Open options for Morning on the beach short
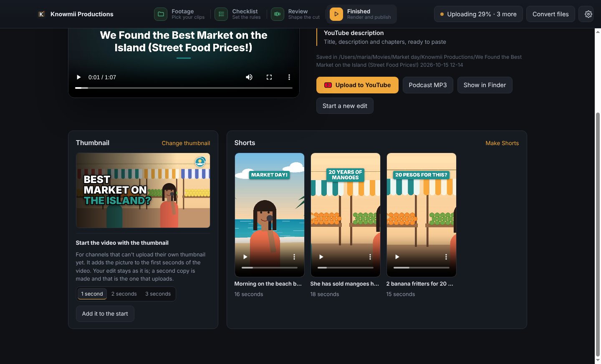The image size is (601, 364). pos(294,257)
